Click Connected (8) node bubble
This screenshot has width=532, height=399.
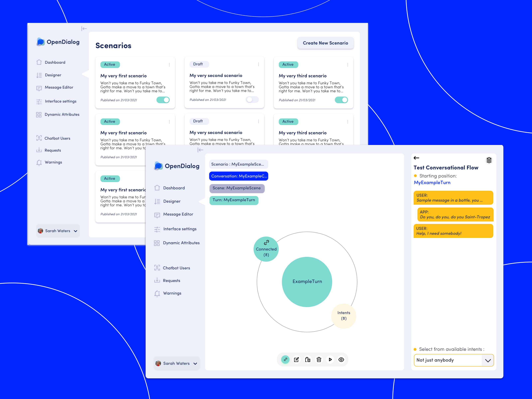pyautogui.click(x=266, y=249)
